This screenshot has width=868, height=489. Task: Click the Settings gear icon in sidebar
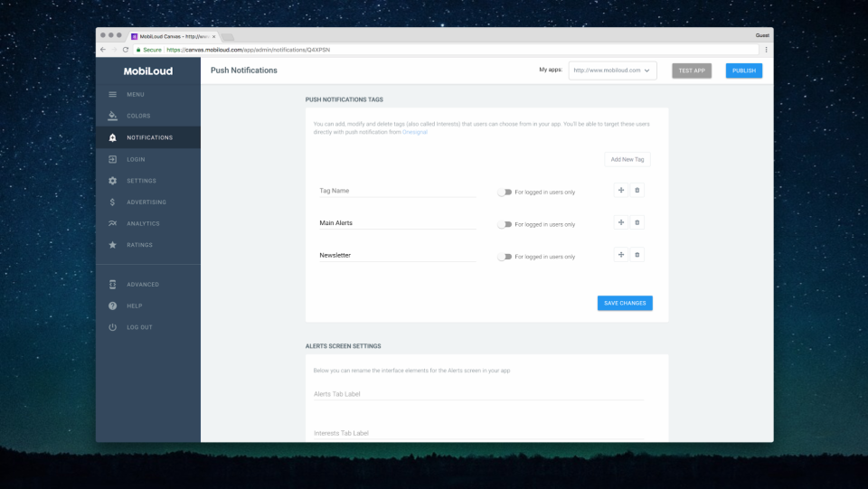click(112, 181)
